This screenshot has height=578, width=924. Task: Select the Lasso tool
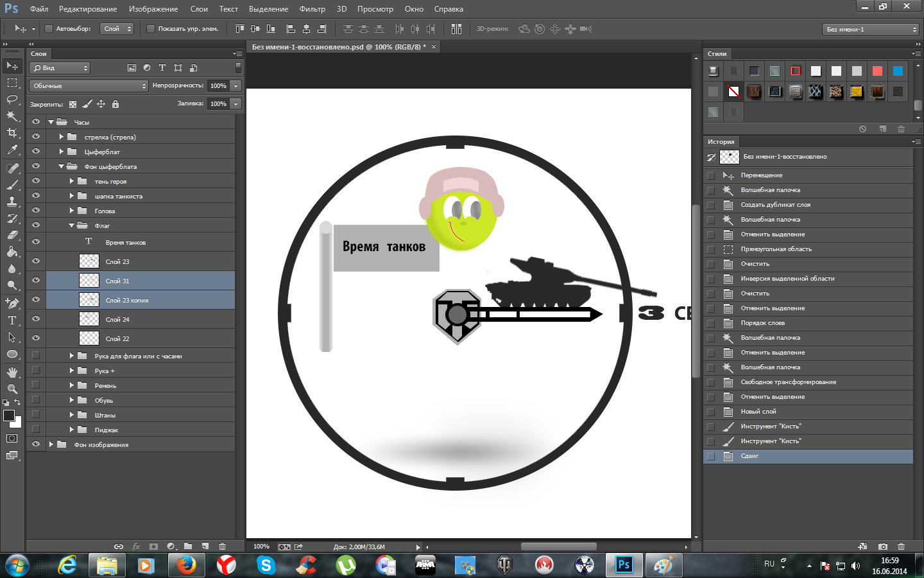[12, 100]
